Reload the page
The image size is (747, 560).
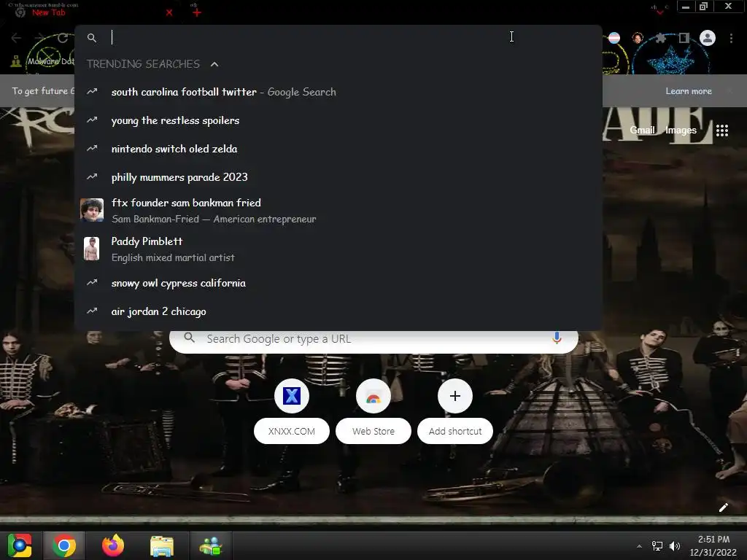[63, 38]
